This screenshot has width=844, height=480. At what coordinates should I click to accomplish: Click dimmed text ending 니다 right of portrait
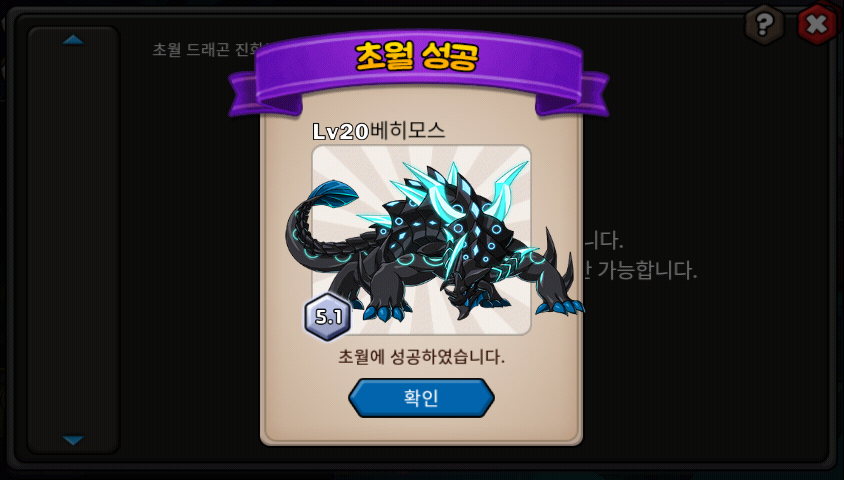pos(603,241)
